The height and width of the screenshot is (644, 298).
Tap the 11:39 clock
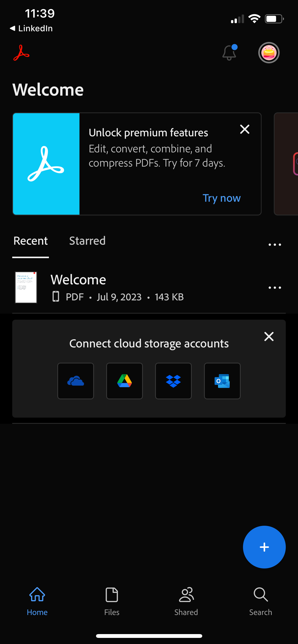[x=40, y=13]
